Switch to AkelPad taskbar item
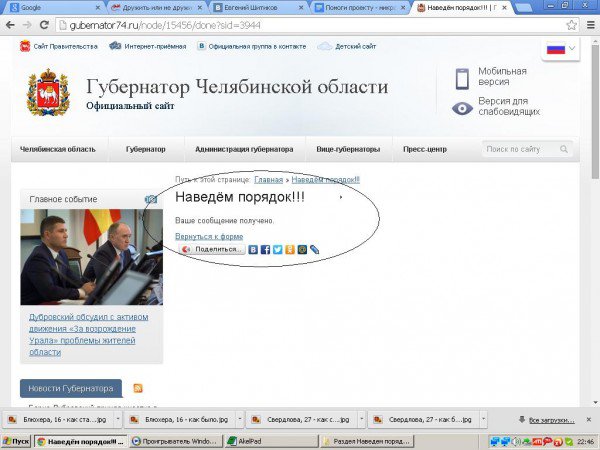The width and height of the screenshot is (600, 450). tap(271, 442)
